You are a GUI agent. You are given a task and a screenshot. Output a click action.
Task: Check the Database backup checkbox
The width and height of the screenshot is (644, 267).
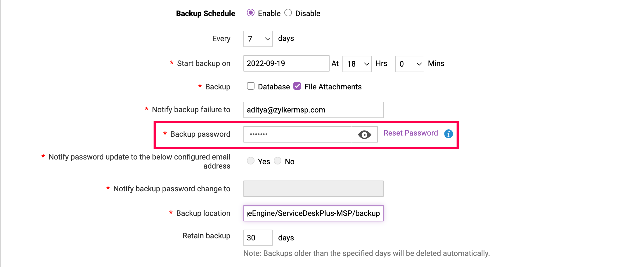pos(251,86)
